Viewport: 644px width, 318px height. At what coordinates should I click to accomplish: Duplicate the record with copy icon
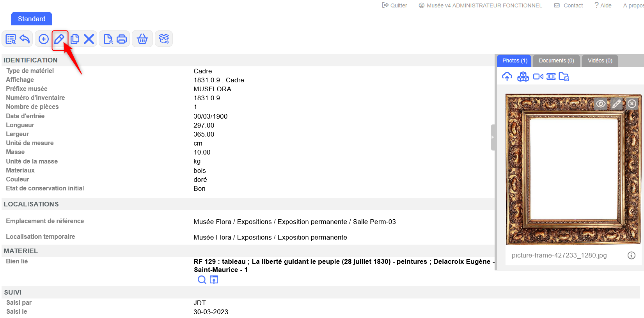click(75, 39)
